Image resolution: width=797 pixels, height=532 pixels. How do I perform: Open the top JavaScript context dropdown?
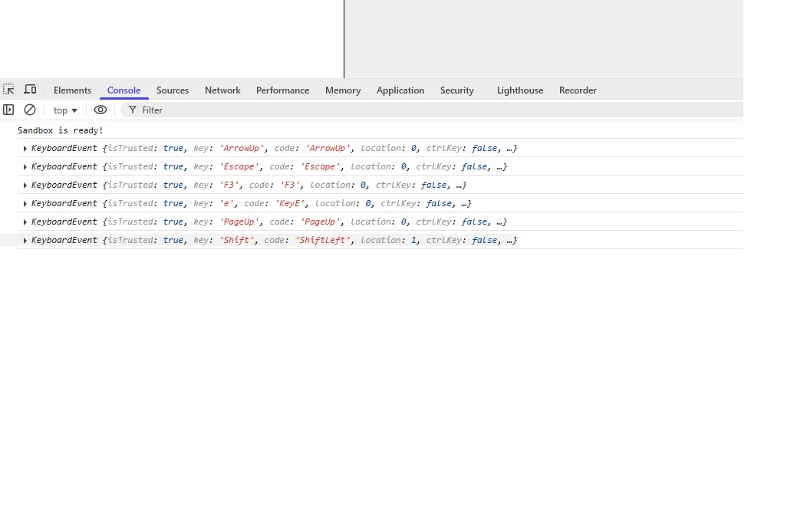pos(65,110)
